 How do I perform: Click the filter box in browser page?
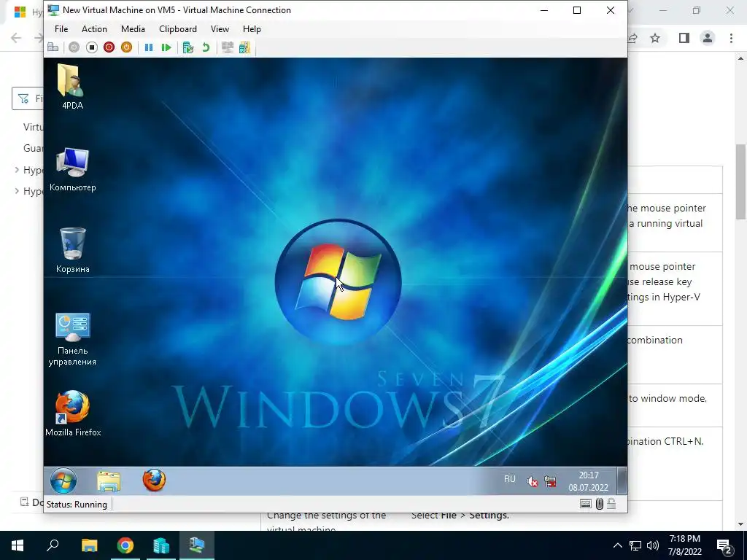(x=28, y=98)
